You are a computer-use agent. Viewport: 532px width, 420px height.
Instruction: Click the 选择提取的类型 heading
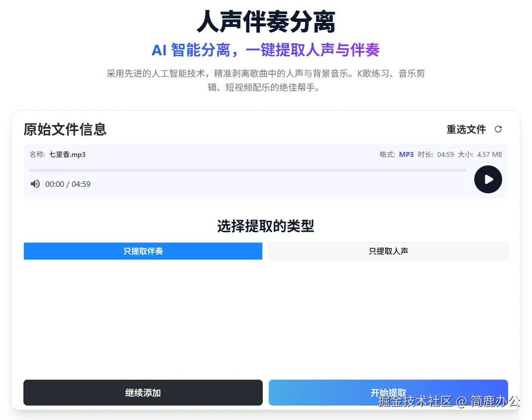(266, 226)
